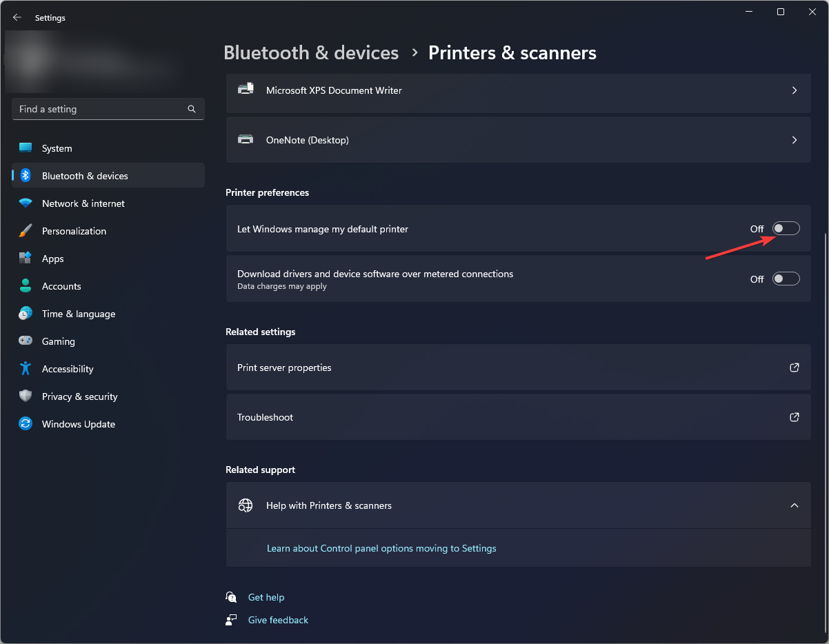Open Accessibility settings category

[x=108, y=369]
